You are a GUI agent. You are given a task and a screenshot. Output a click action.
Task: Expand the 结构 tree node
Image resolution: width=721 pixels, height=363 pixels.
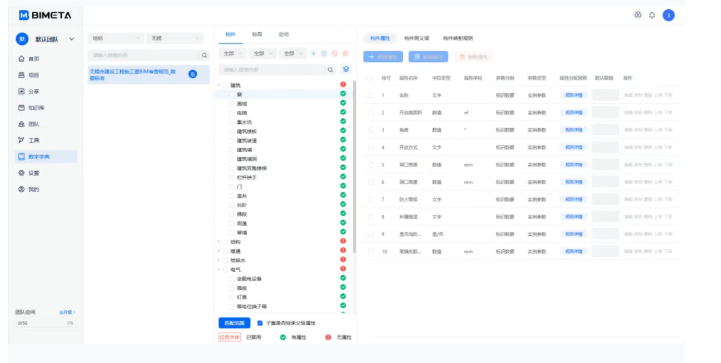pos(218,242)
